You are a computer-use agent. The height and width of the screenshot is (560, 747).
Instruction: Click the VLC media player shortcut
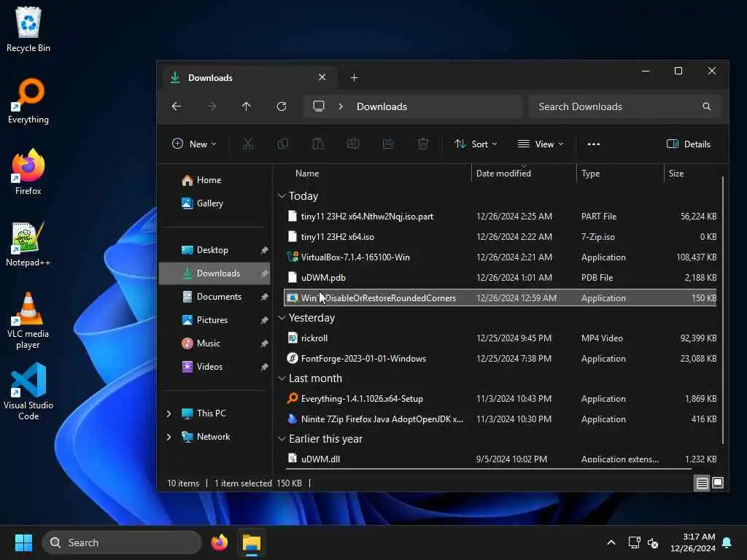[x=28, y=321]
